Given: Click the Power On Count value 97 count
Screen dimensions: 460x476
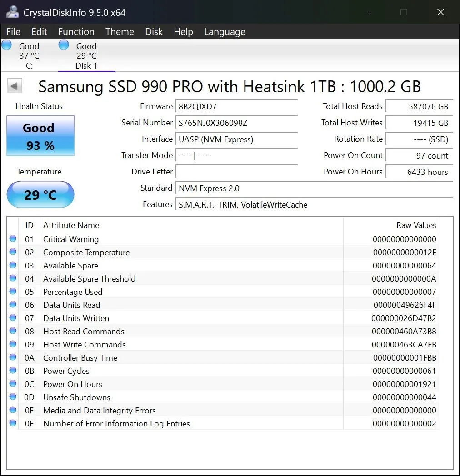Looking at the screenshot, I should tap(419, 156).
